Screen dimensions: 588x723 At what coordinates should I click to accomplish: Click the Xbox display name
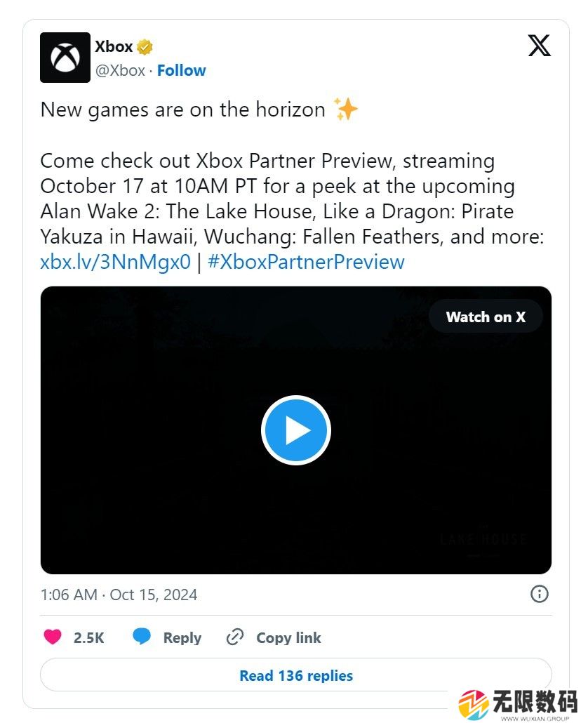click(114, 47)
